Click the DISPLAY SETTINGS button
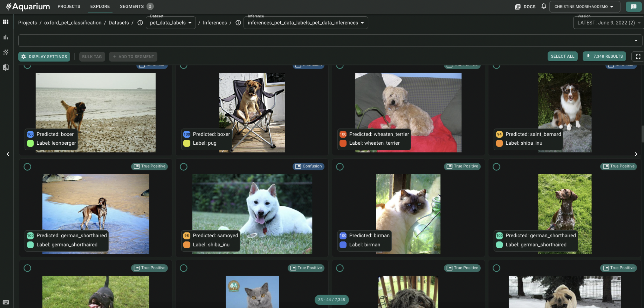Image resolution: width=644 pixels, height=308 pixels. 44,57
